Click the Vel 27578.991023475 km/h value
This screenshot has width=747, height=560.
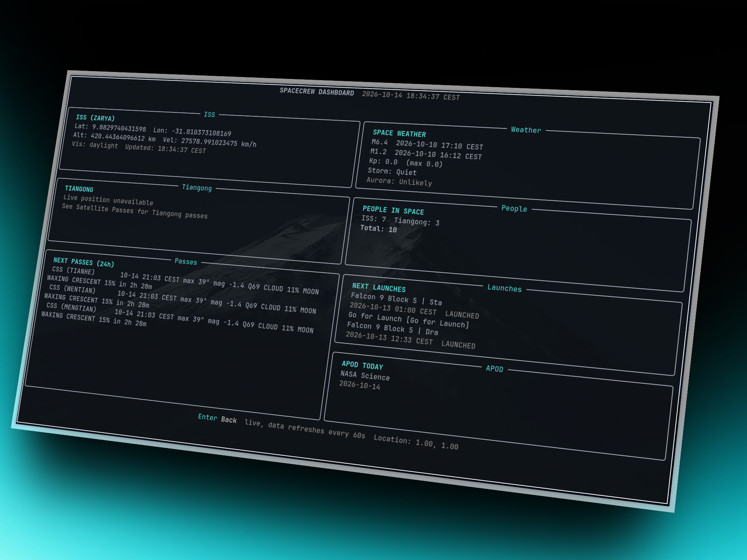point(209,142)
